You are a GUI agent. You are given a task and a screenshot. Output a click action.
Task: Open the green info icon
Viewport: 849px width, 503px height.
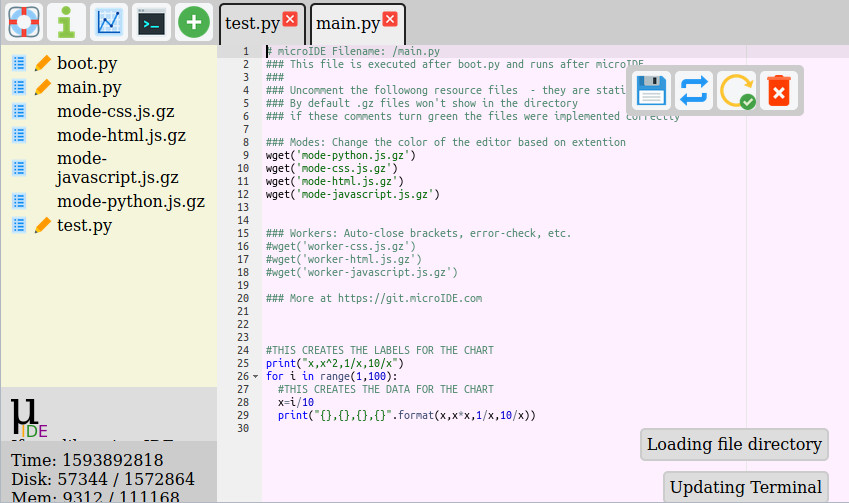click(66, 21)
